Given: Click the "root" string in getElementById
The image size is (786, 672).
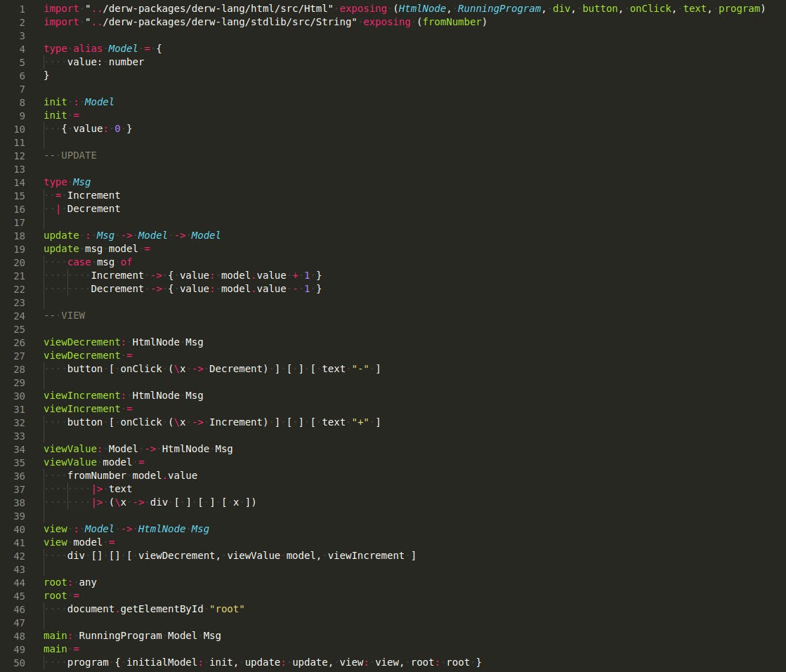Looking at the screenshot, I should (226, 609).
